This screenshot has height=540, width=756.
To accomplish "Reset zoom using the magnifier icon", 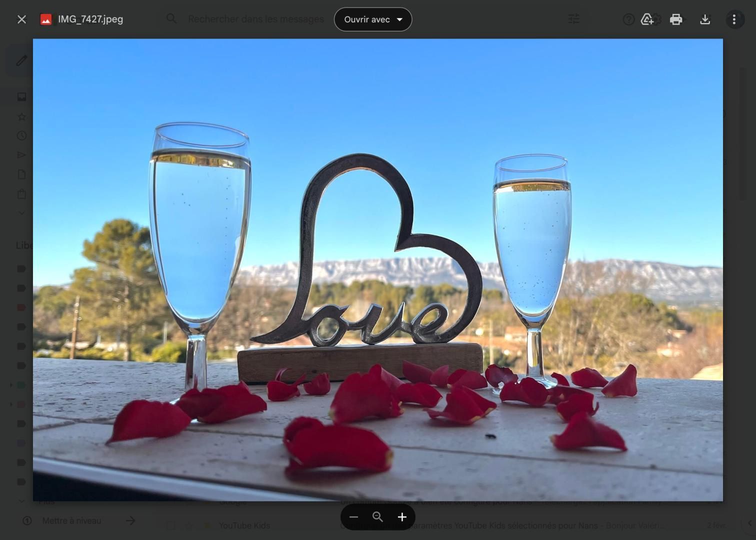I will 378,517.
